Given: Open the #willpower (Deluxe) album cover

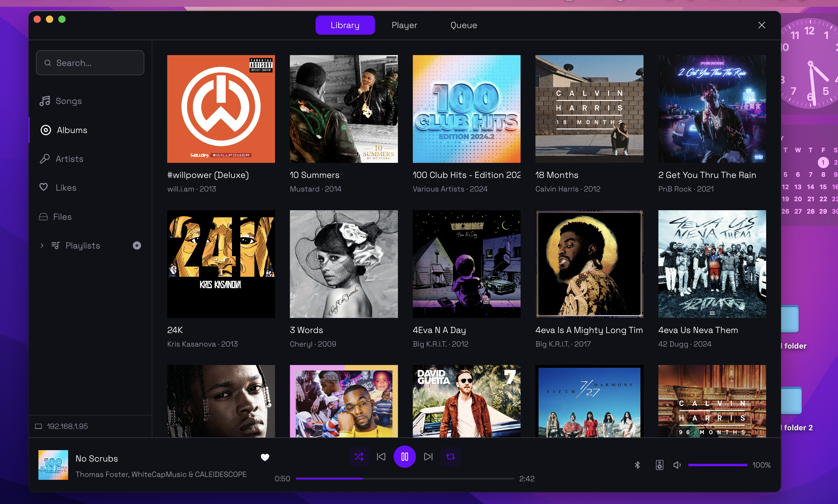Looking at the screenshot, I should tap(221, 109).
